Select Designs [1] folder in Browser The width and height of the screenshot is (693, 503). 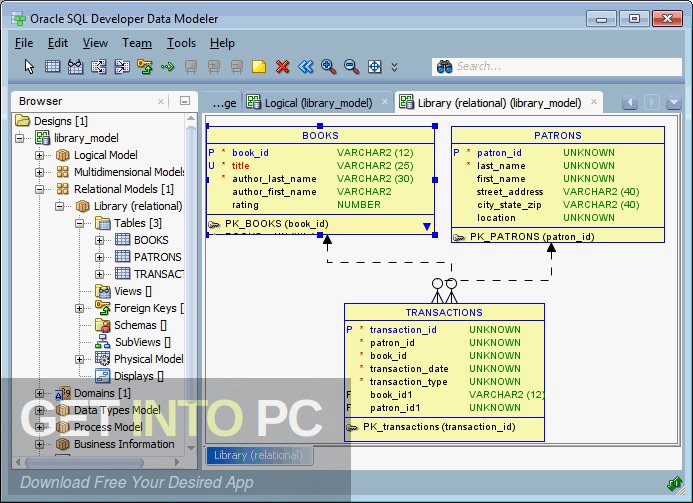[x=61, y=121]
